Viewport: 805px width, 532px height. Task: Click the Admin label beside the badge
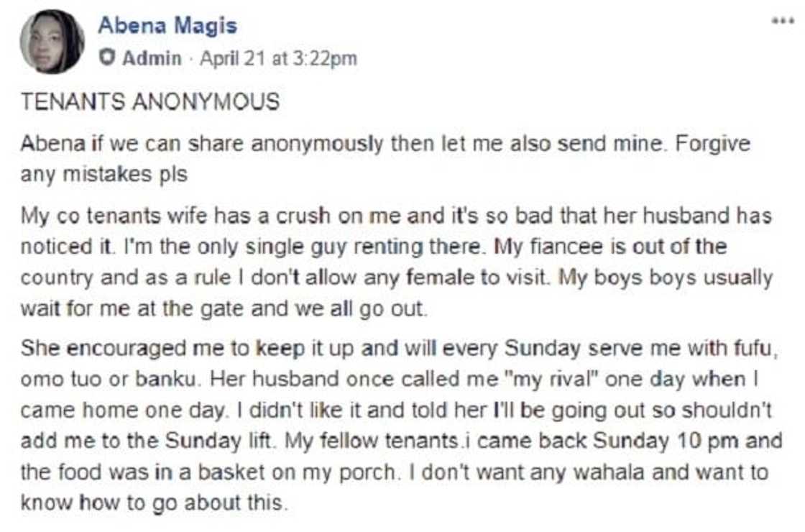tap(152, 58)
